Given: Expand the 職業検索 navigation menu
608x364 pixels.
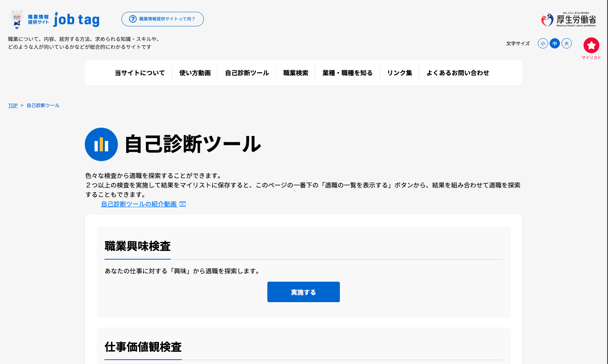Looking at the screenshot, I should 296,73.
